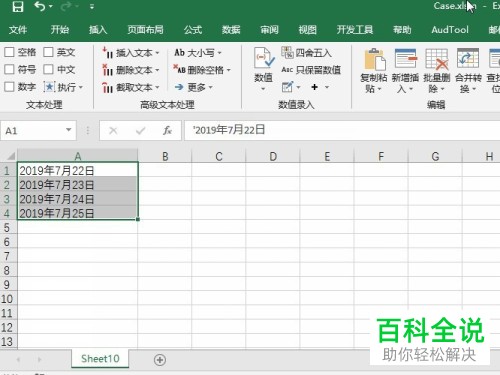Switch to the 开发工具 ribbon tab
Screen dimensions: 500x375
(355, 30)
